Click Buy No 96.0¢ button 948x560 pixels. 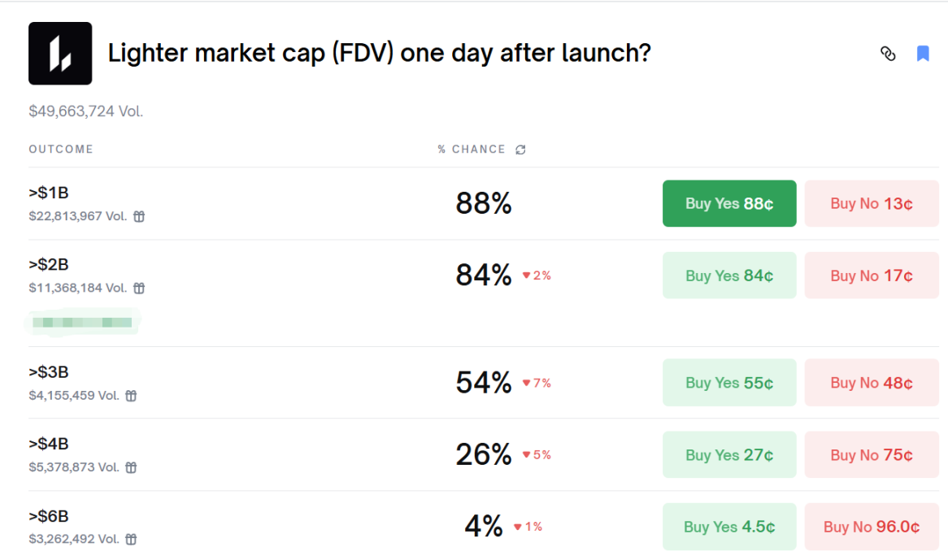[872, 527]
